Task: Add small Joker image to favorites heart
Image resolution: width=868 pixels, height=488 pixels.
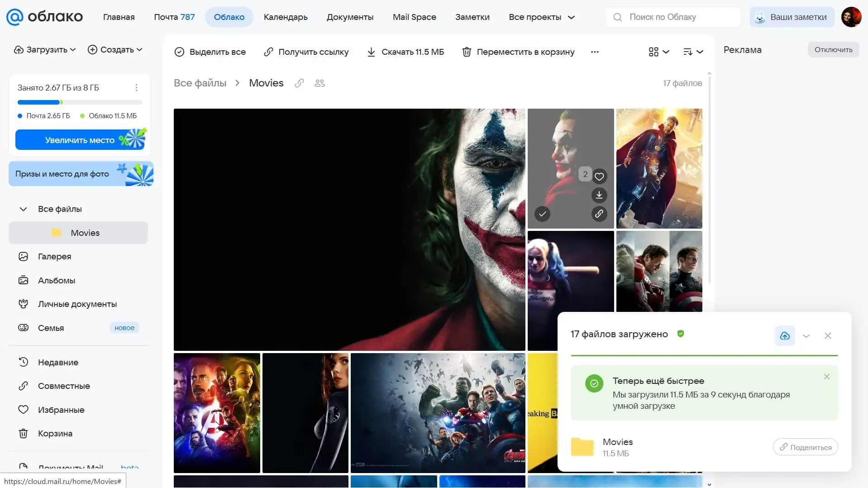Action: pos(599,176)
